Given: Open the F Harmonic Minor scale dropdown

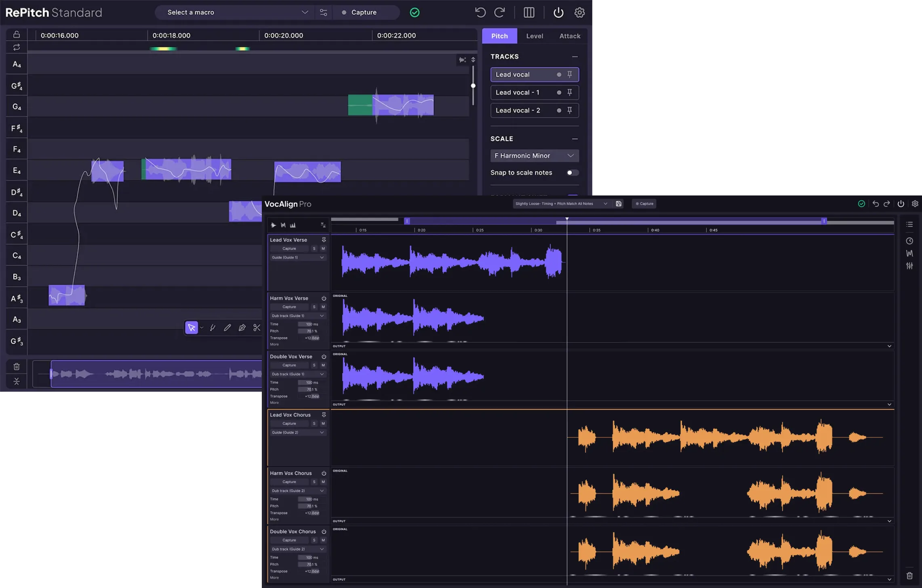Looking at the screenshot, I should (535, 156).
